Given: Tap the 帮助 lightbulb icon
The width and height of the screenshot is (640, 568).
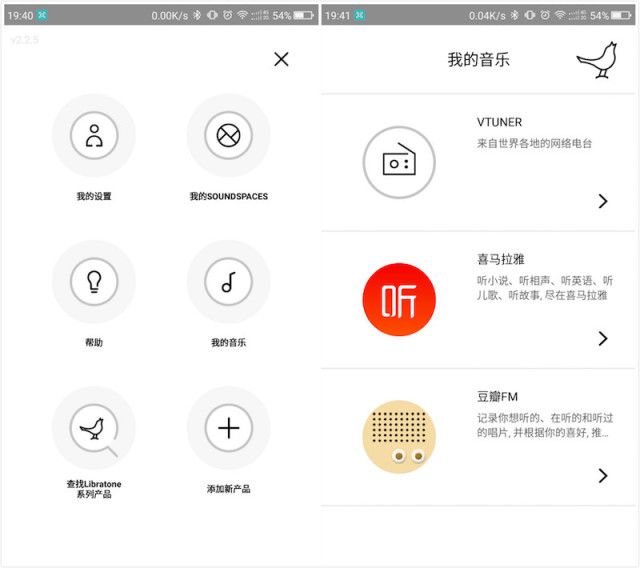Looking at the screenshot, I should (94, 282).
